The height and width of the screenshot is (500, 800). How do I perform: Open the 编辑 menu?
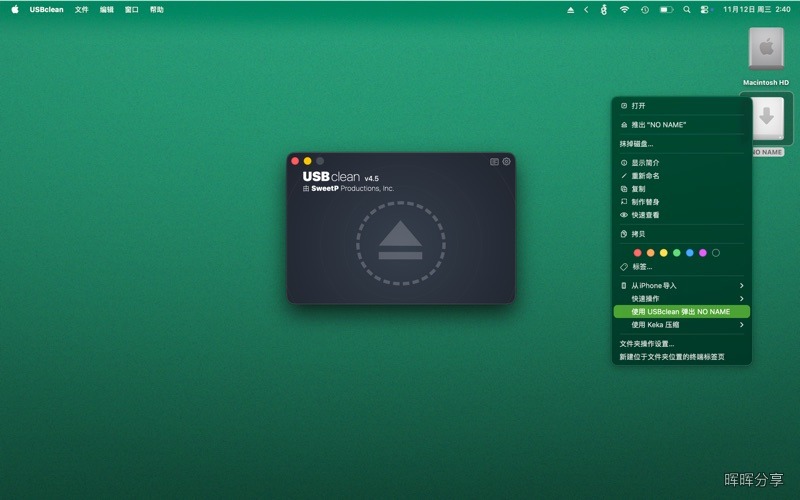[x=107, y=10]
